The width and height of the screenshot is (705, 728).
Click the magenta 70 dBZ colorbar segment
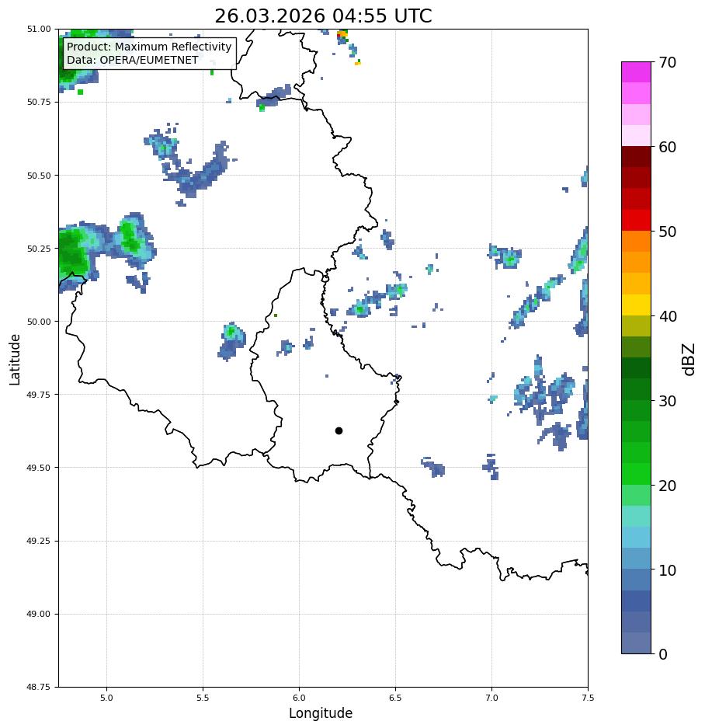pos(637,72)
